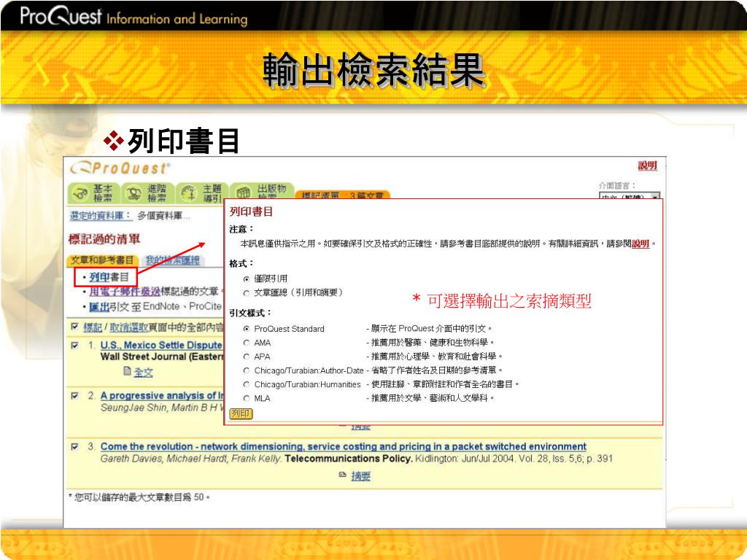Viewport: 747px width, 560px height.
Task: Select the 文章匯總 format radio
Action: click(x=247, y=293)
